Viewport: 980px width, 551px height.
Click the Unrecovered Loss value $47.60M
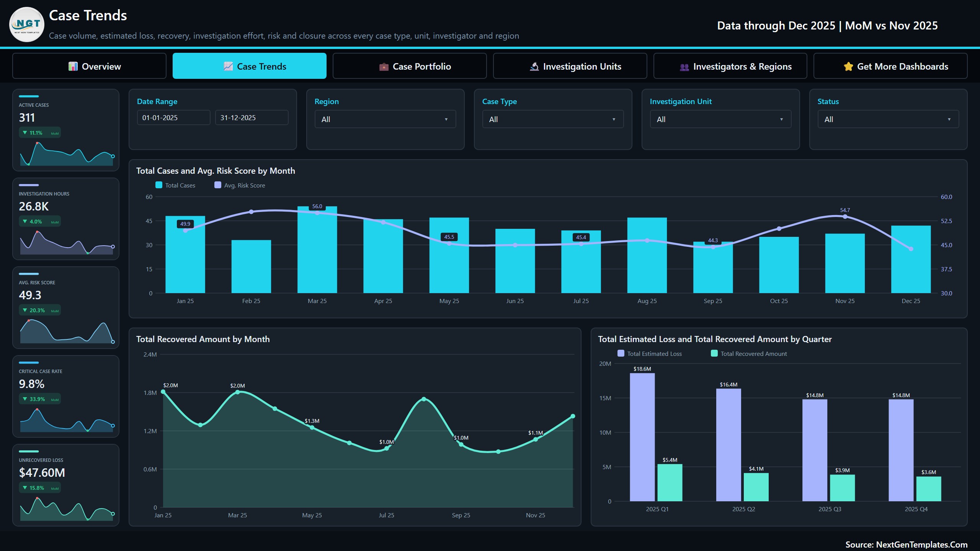click(42, 473)
